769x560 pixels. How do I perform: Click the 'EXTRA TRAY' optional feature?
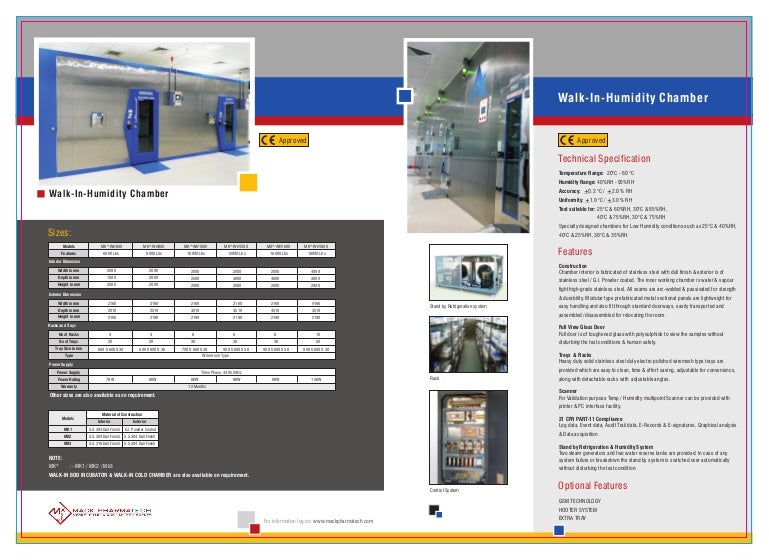572,518
